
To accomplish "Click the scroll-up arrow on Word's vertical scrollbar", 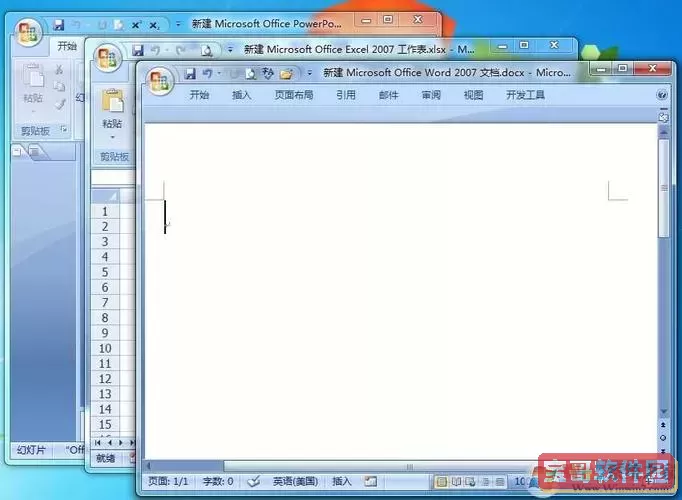I will (x=664, y=131).
